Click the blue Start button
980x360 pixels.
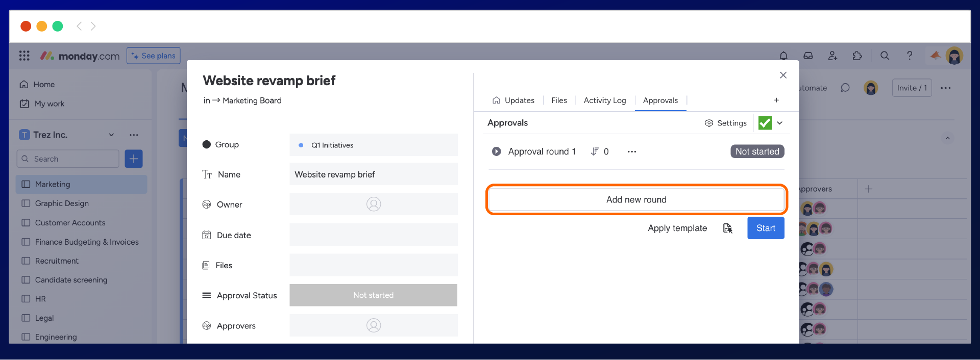click(x=766, y=228)
